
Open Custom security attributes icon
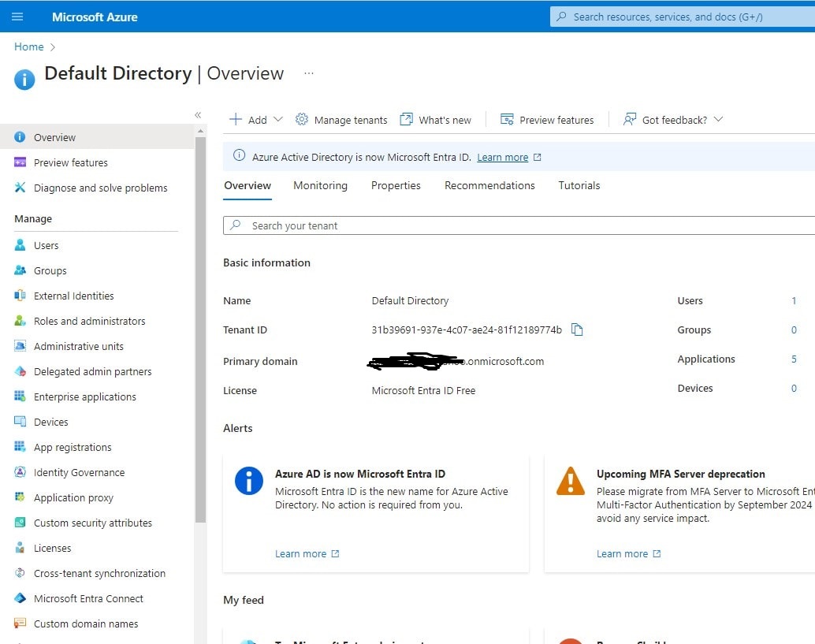click(20, 523)
